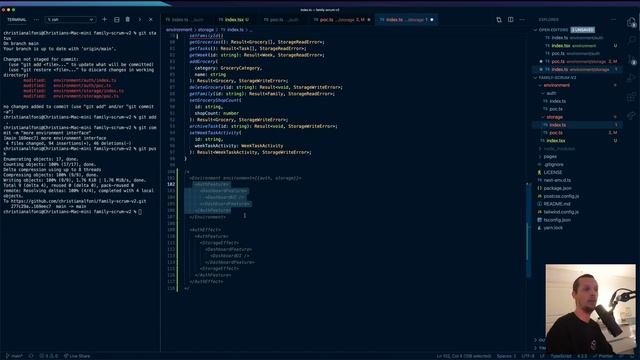Image resolution: width=640 pixels, height=360 pixels.
Task: Open the Explorer panel's ellipsis menu
Action: pyautogui.click(x=613, y=20)
